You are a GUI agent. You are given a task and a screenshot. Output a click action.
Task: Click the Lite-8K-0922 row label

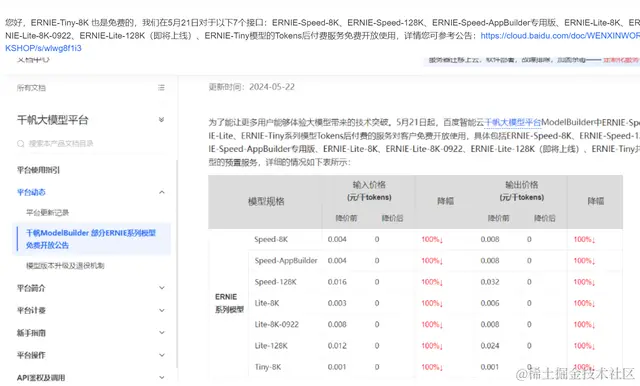point(276,324)
